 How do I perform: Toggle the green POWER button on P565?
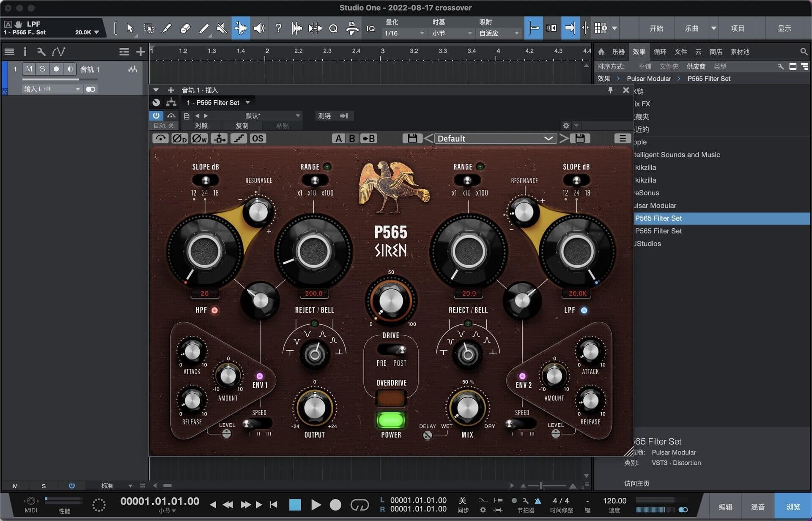click(x=391, y=420)
